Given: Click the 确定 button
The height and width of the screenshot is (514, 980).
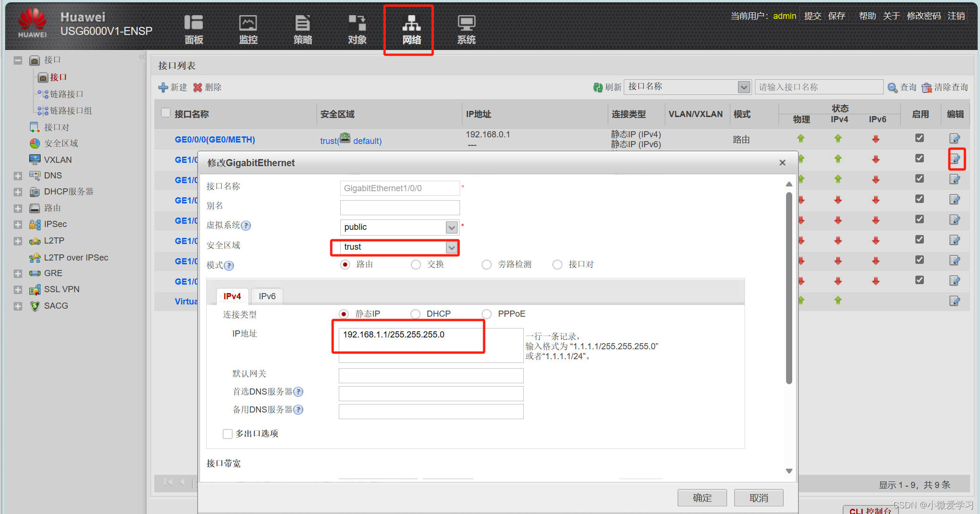Looking at the screenshot, I should point(702,497).
